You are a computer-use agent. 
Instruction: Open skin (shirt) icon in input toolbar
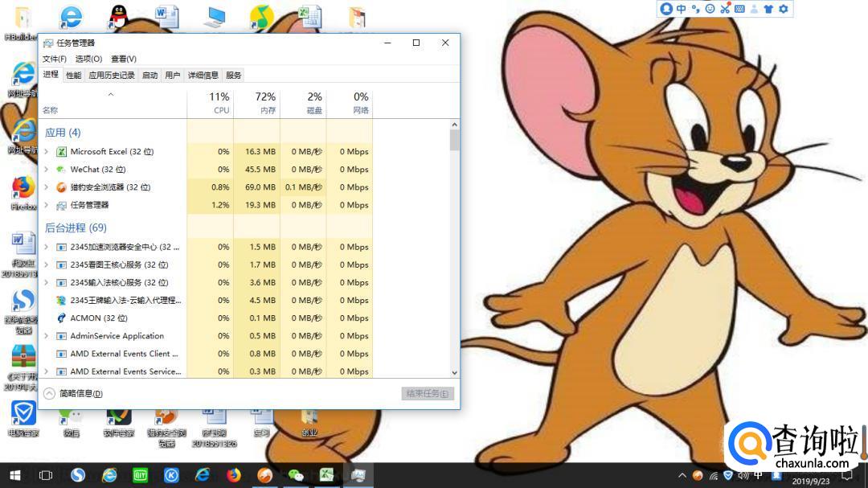768,9
